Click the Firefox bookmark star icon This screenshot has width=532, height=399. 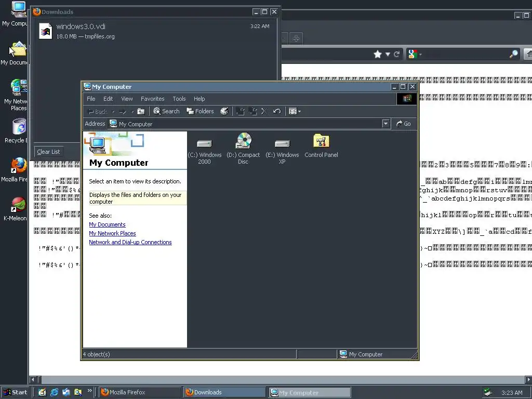pos(377,54)
